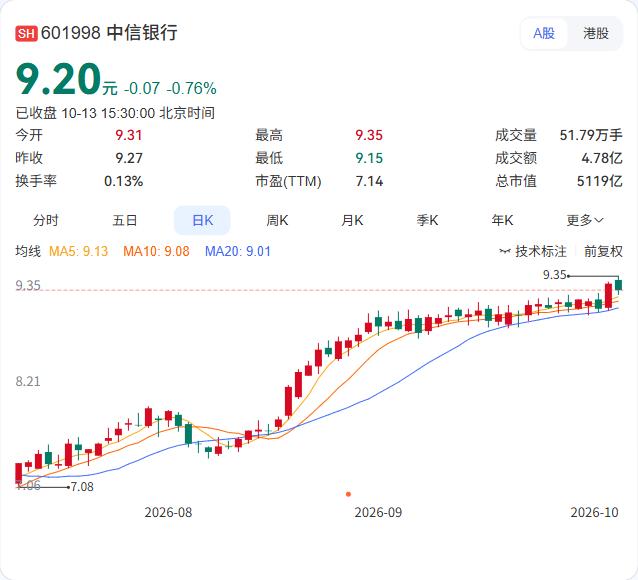638x580 pixels.
Task: Select the 日K chart tab
Action: 202,221
